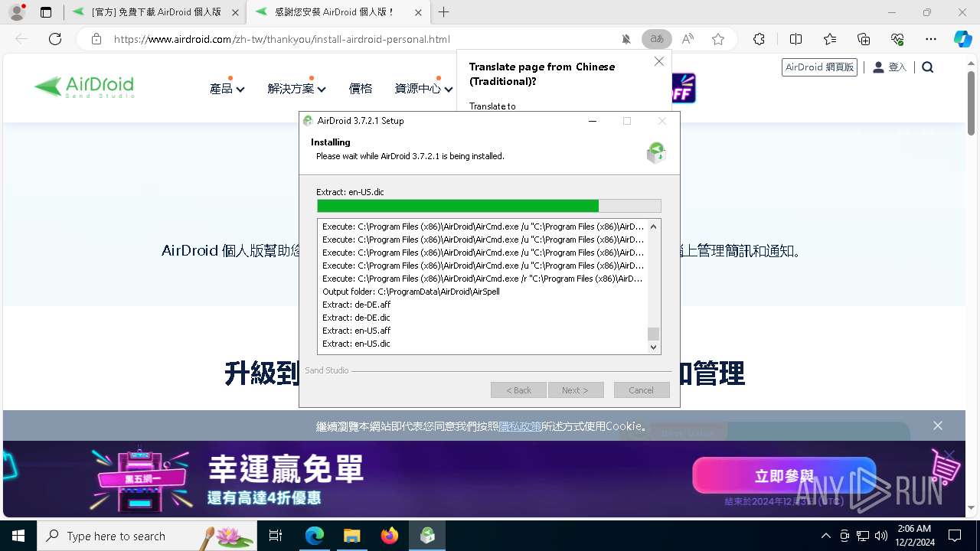Click the taskbar search box

click(x=147, y=536)
